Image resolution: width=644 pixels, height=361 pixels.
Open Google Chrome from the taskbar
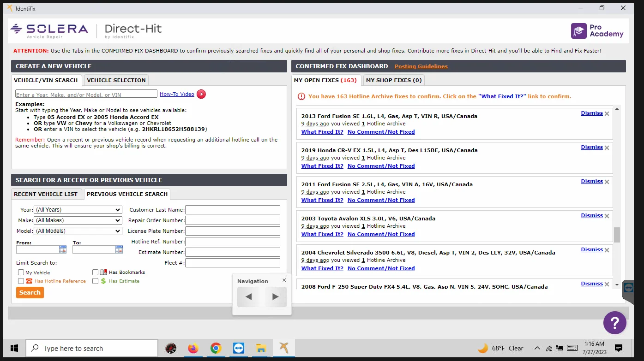[216, 348]
